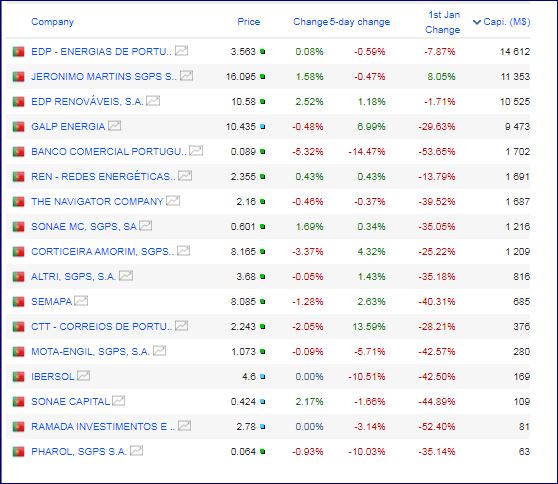This screenshot has width=558, height=484.
Task: Open EDP RENOVÁVEIS, S.A. company link
Action: (x=87, y=101)
